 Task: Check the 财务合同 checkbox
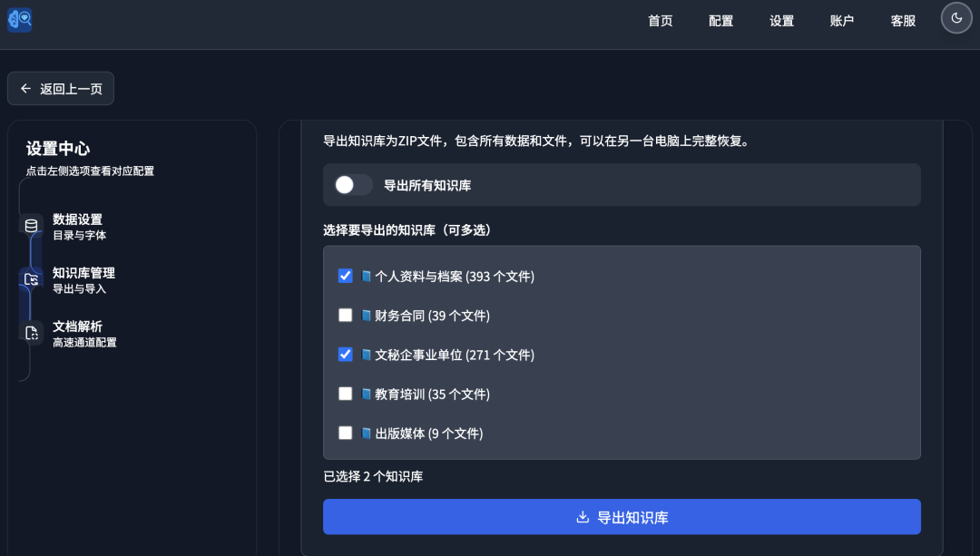point(345,315)
